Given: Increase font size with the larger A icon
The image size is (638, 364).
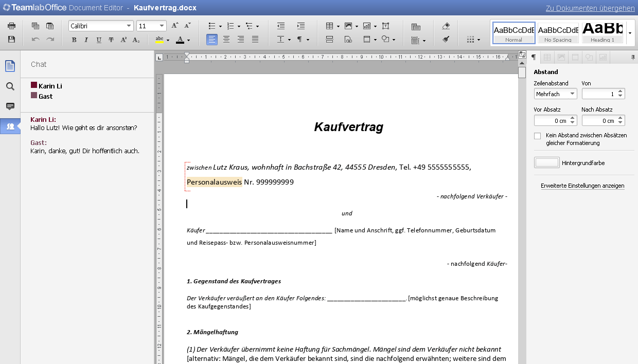Looking at the screenshot, I should 175,26.
